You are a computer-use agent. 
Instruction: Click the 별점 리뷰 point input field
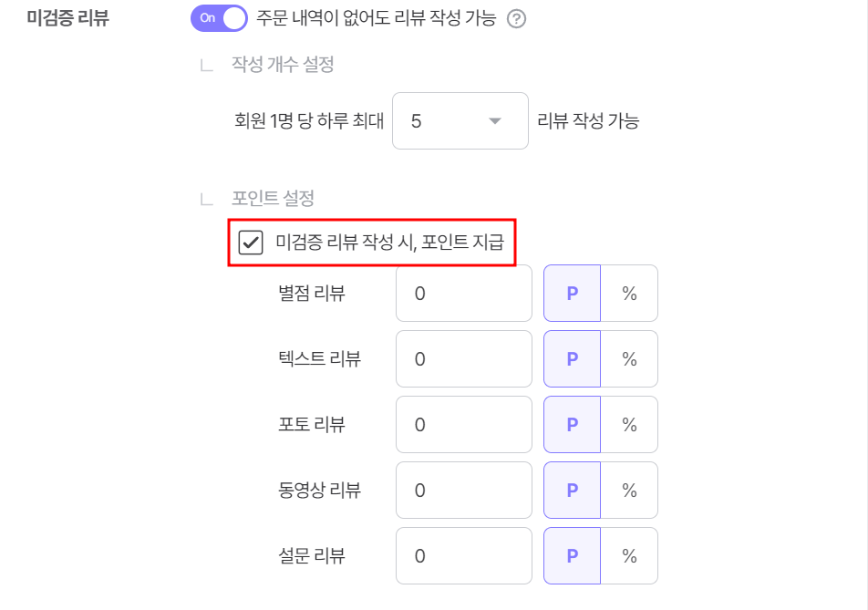[464, 294]
